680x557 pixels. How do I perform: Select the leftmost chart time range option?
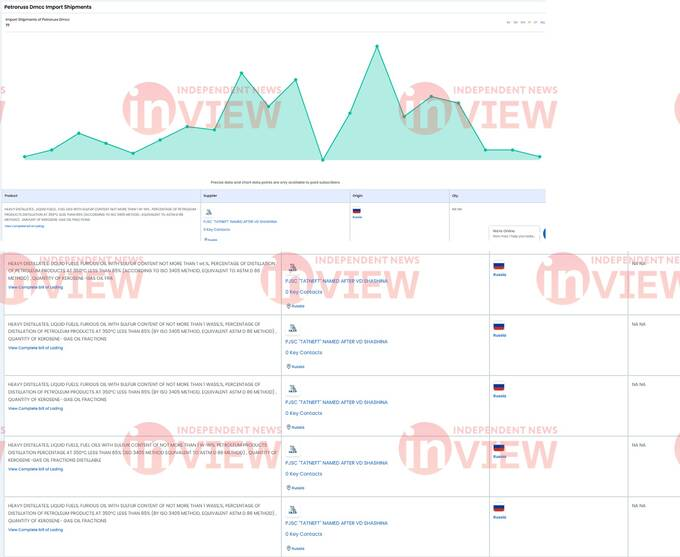508,22
